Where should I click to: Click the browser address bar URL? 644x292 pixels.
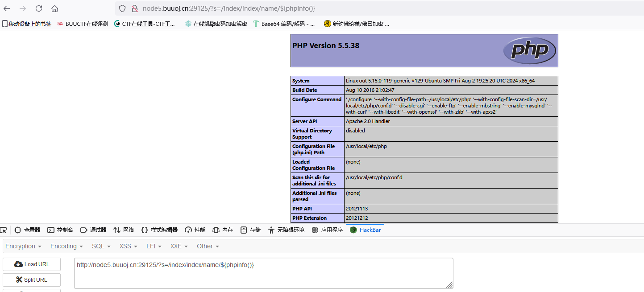(229, 8)
